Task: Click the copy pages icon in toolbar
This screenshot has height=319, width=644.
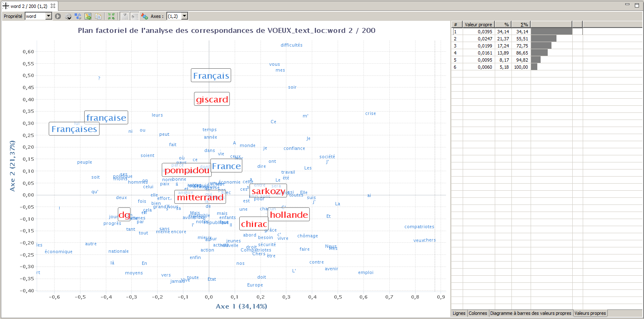Action: click(x=98, y=16)
